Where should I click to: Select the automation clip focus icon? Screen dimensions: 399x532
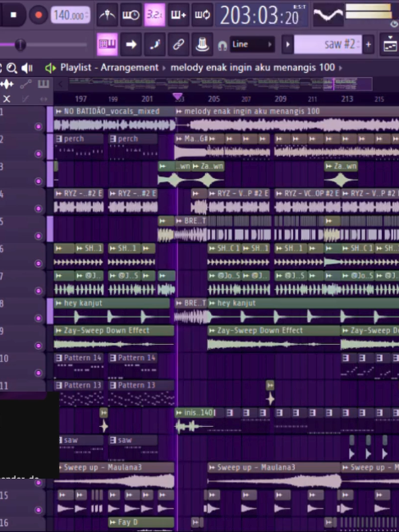click(25, 84)
